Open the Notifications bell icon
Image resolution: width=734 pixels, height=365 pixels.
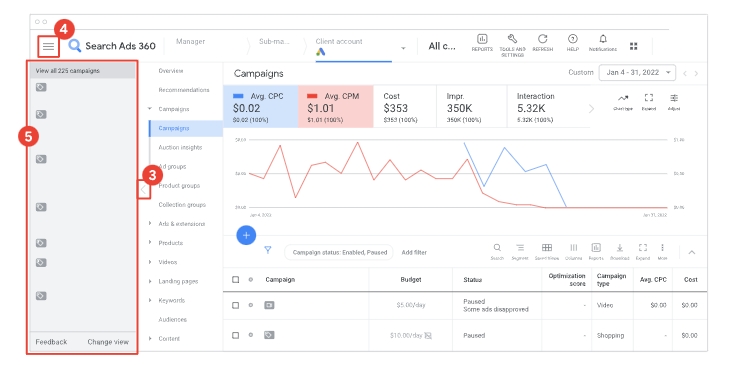coord(603,39)
